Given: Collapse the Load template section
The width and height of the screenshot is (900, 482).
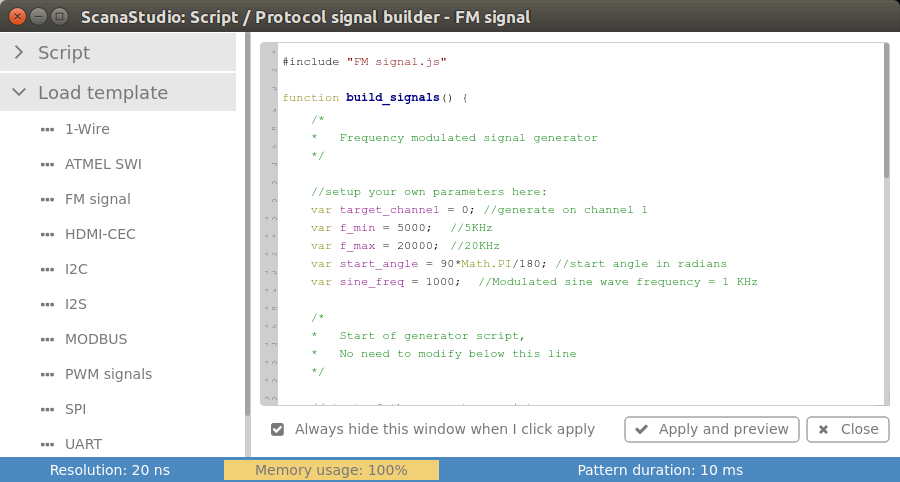Looking at the screenshot, I should tap(19, 92).
